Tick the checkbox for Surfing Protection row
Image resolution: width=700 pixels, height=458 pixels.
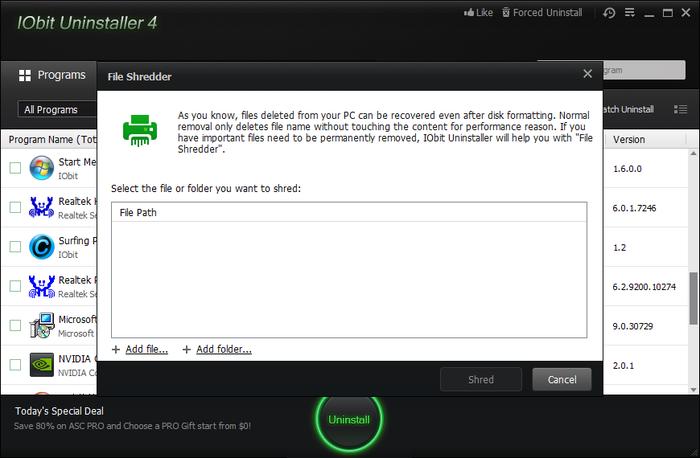[15, 246]
